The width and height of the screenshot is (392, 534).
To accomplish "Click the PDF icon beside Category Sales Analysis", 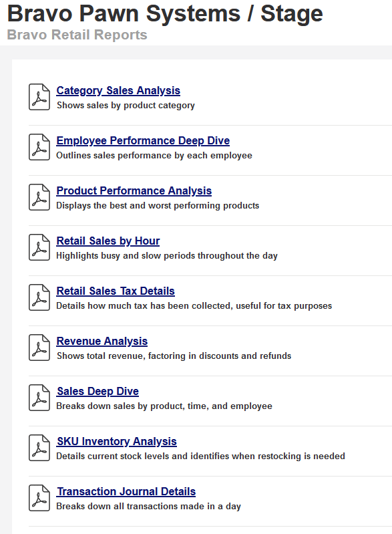I will click(x=39, y=97).
